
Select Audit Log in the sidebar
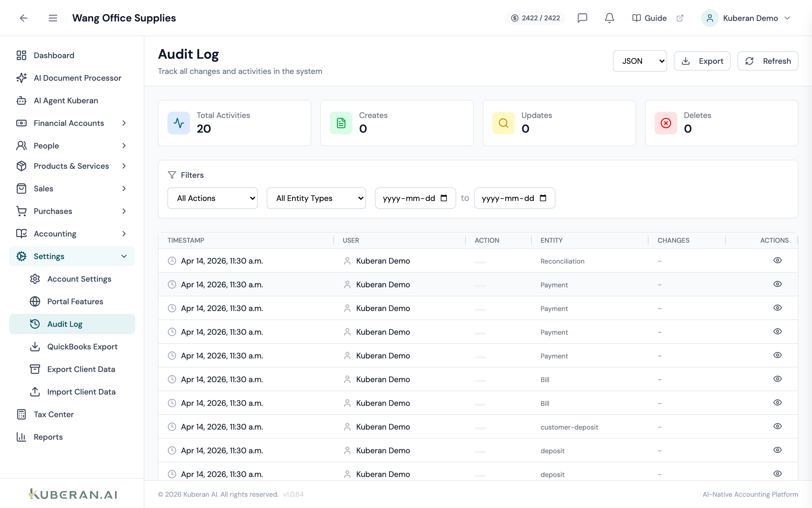(x=72, y=324)
